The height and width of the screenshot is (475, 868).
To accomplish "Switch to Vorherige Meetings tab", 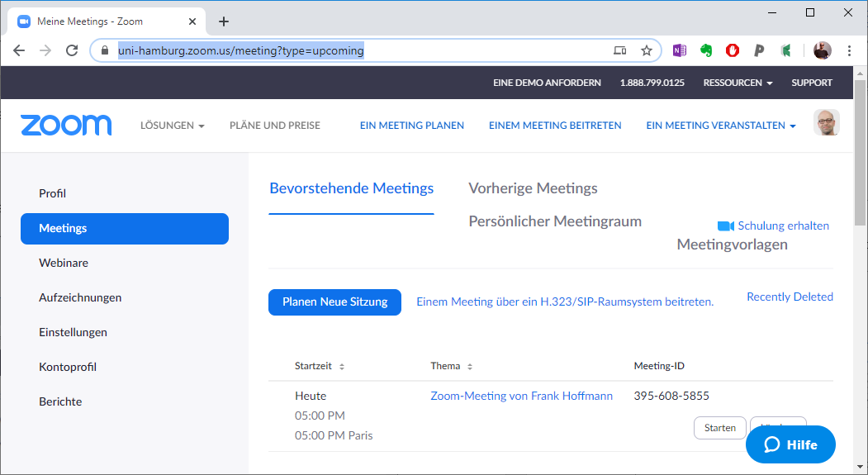I will 533,189.
